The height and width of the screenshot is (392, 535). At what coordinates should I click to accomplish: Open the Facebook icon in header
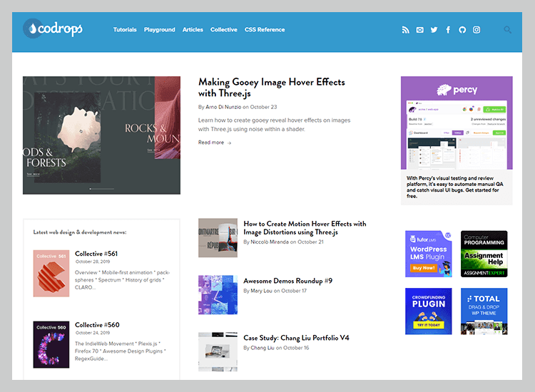[x=448, y=30]
